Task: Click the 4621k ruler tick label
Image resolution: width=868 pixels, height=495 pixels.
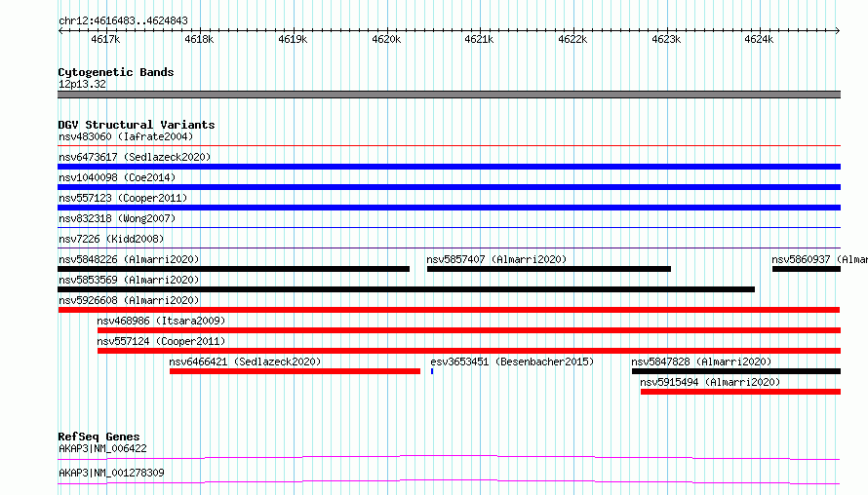Action: click(479, 39)
